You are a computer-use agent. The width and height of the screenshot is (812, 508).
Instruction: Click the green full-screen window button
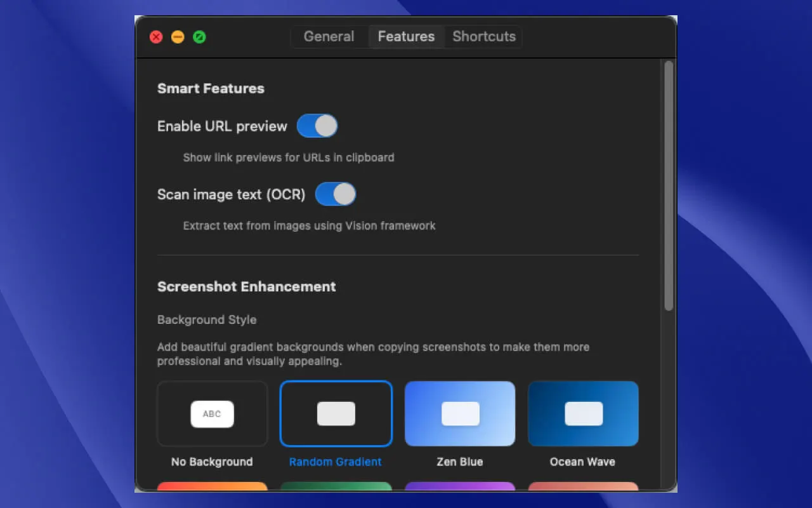point(199,37)
